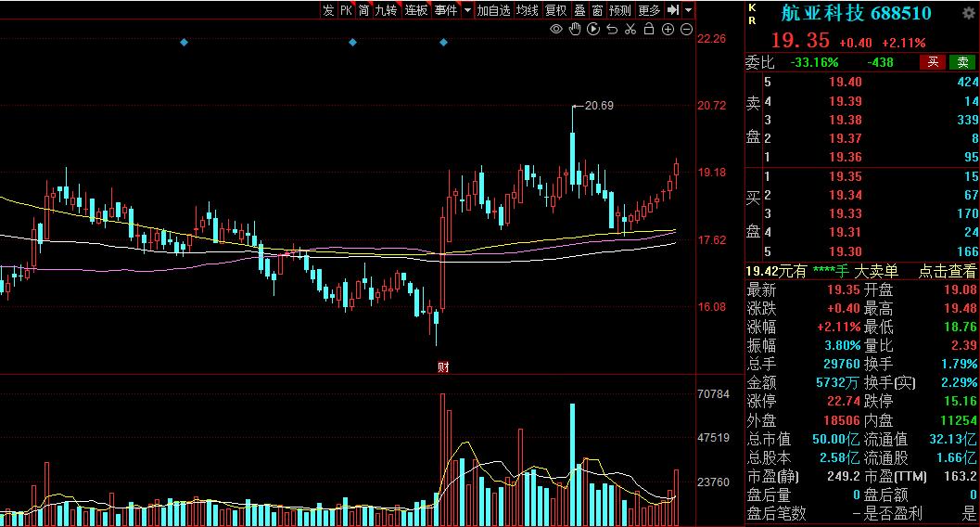Select the scissors cut tool
Screen dimensions: 980x527
[630, 30]
